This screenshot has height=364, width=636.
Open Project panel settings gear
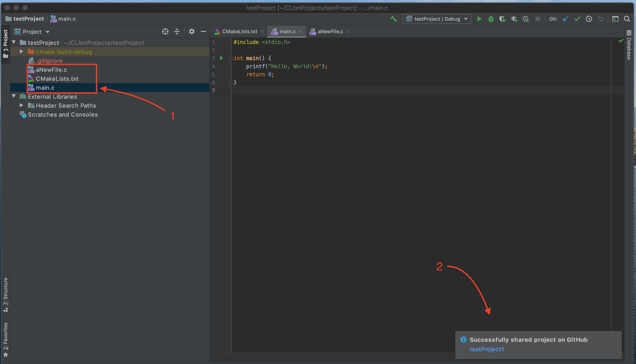click(x=192, y=31)
